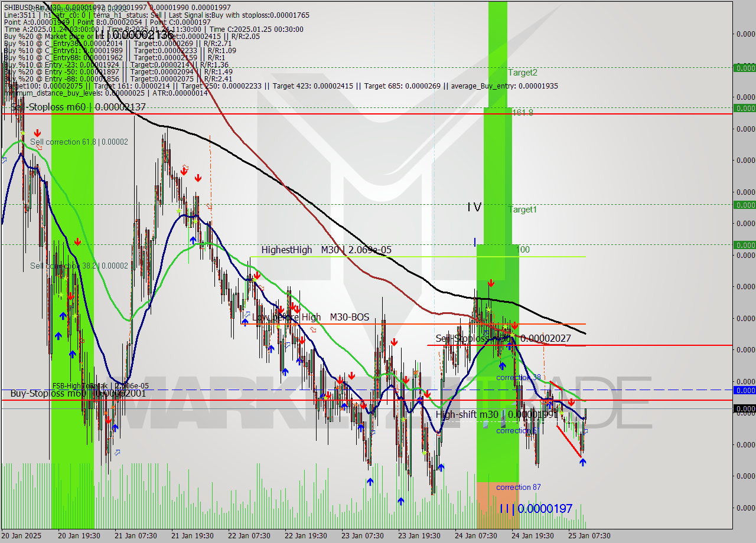756x543 pixels.
Task: Click the '24 Jan 07:30' time axis label
Action: [476, 535]
